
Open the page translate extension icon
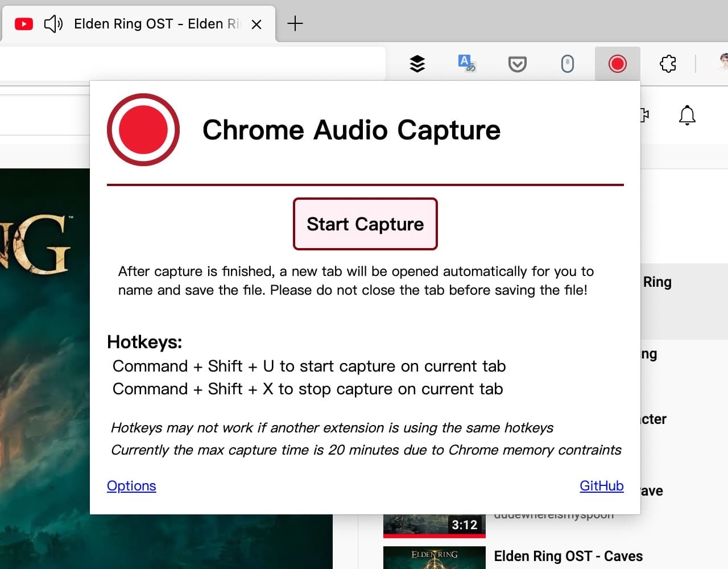[467, 64]
